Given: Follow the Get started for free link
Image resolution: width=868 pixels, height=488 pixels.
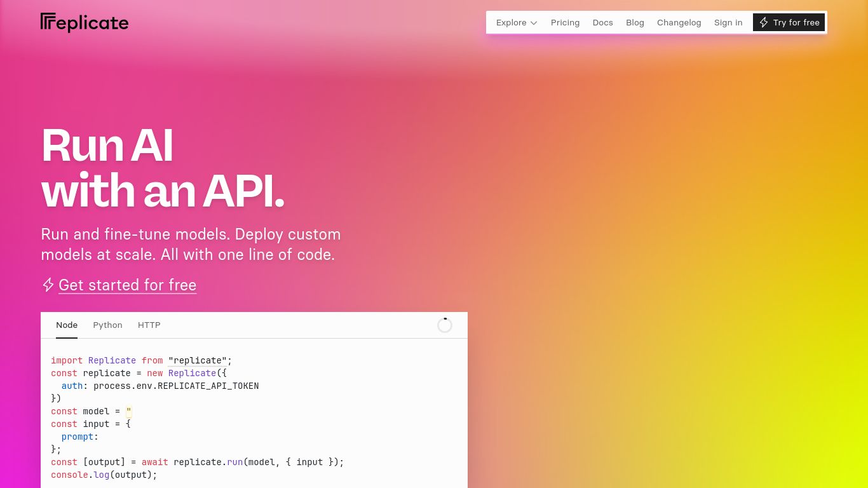Looking at the screenshot, I should [127, 285].
